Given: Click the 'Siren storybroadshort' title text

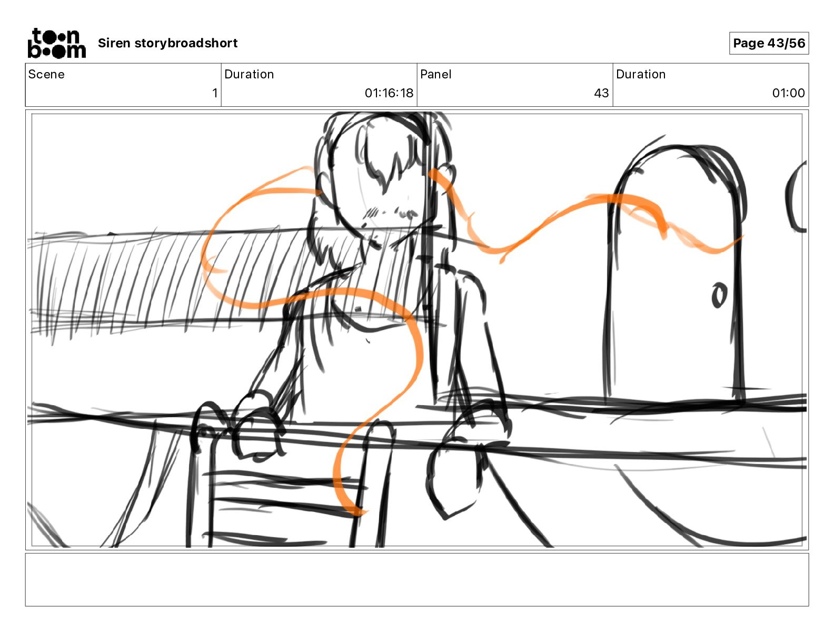Looking at the screenshot, I should (x=167, y=43).
